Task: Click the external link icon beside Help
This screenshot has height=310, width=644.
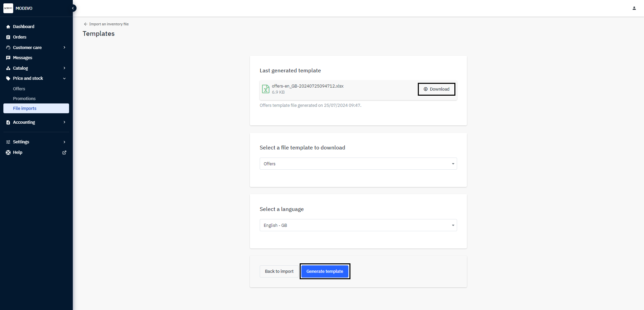Action: click(x=64, y=152)
